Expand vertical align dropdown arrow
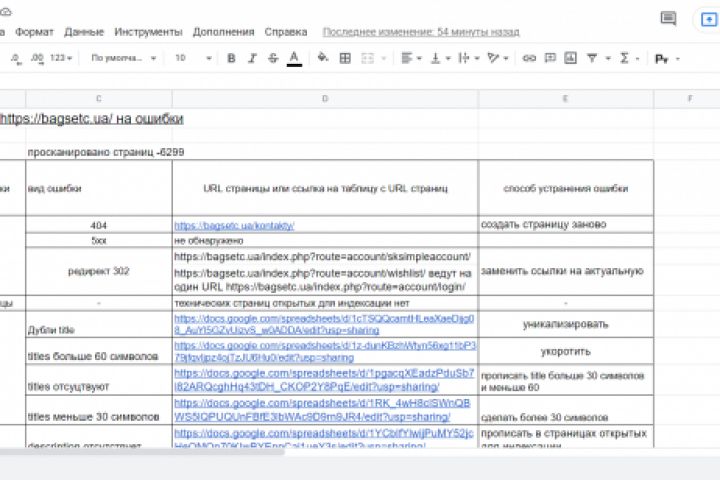Viewport: 720px width, 480px height. click(x=448, y=58)
